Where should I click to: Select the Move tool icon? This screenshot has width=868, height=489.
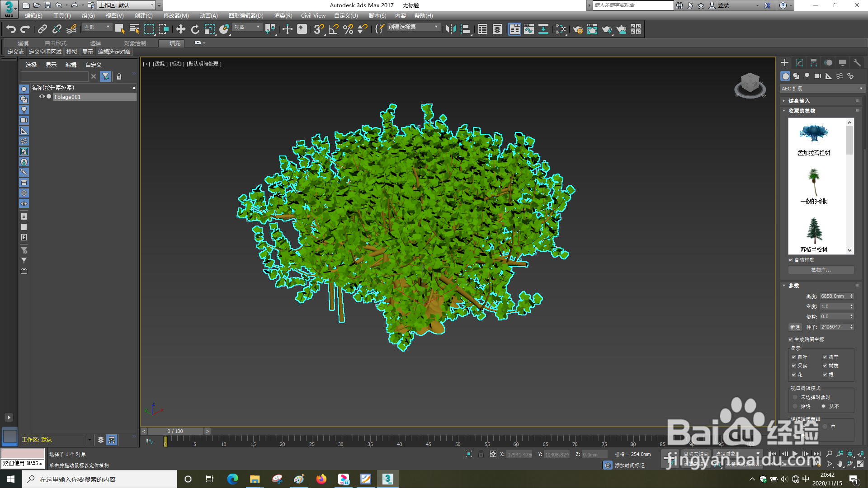(180, 29)
